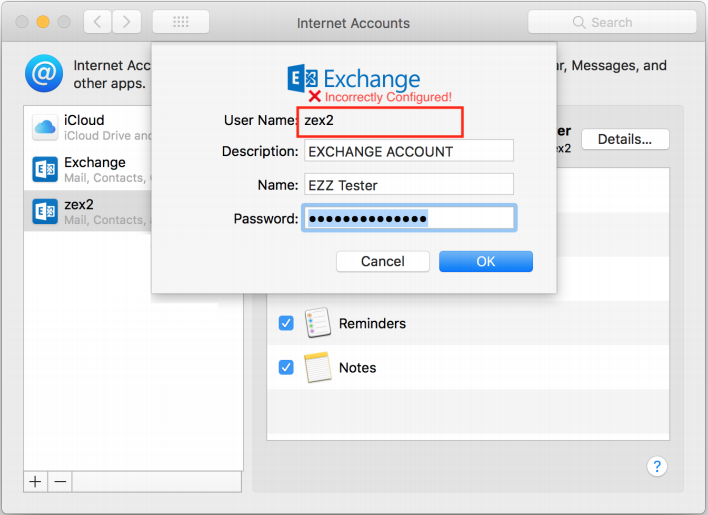708x515 pixels.
Task: Select the Exchange account in sidebar
Action: pyautogui.click(x=88, y=169)
